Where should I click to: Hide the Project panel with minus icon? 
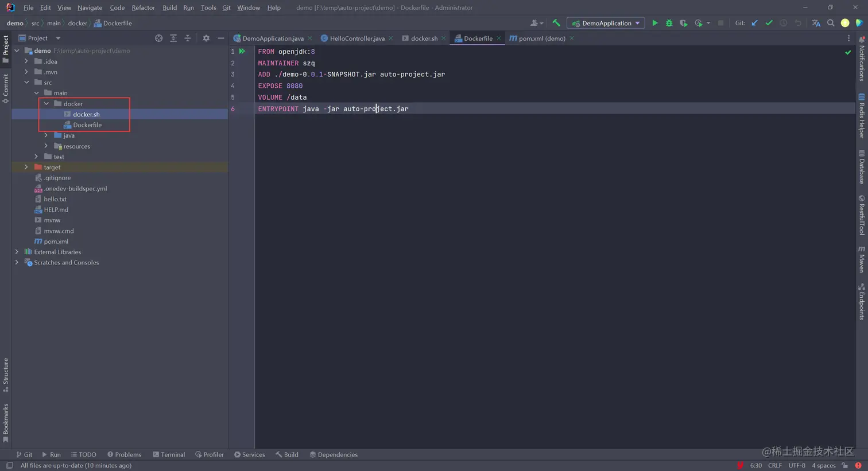[220, 38]
